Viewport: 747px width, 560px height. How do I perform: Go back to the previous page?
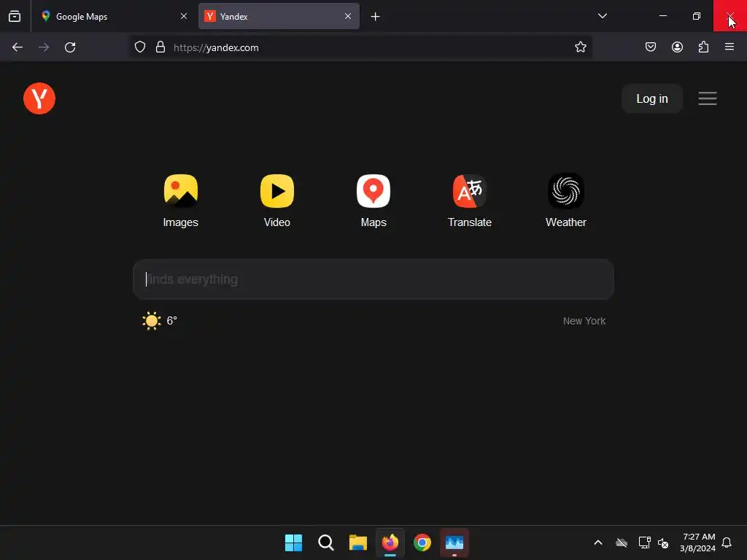pos(18,47)
